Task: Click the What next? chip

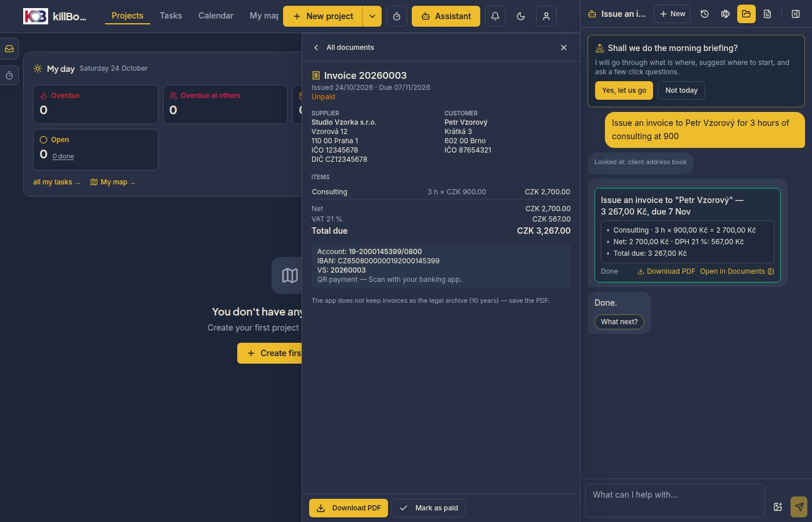Action: 619,322
